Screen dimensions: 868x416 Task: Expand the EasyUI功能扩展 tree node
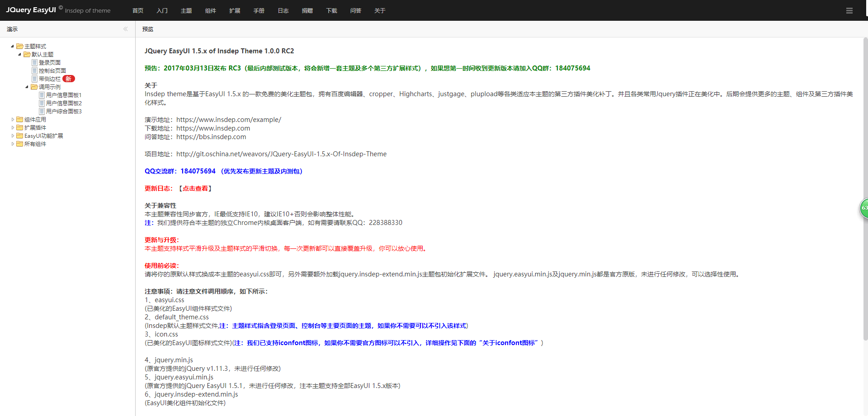[13, 136]
